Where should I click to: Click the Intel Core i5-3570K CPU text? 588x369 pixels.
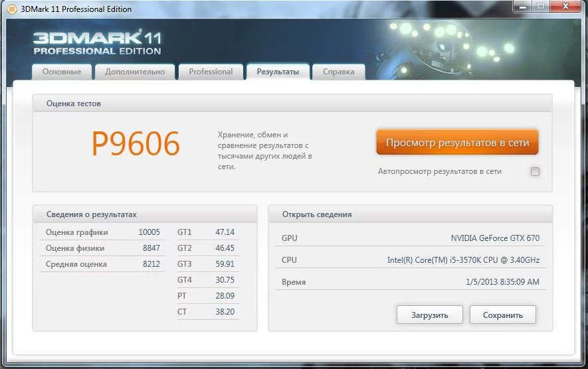464,260
